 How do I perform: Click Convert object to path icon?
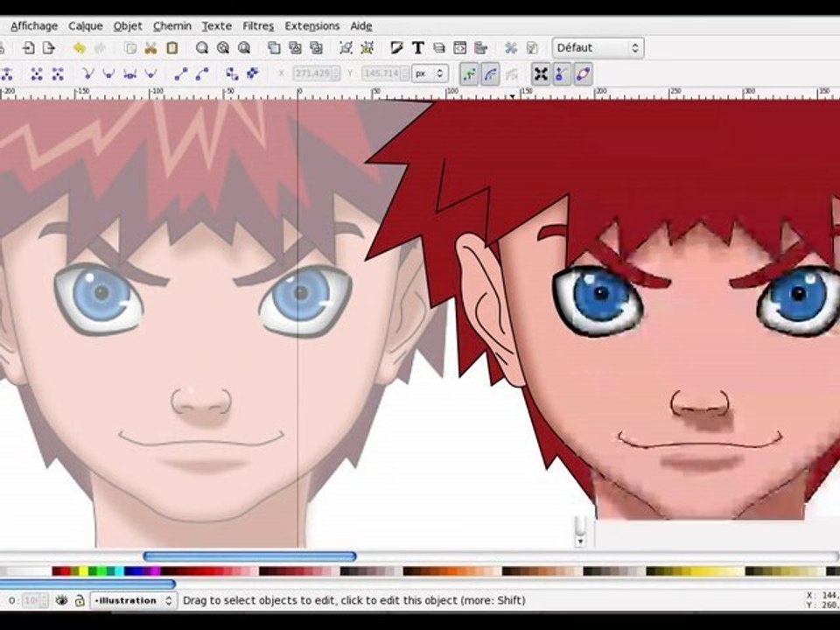232,73
